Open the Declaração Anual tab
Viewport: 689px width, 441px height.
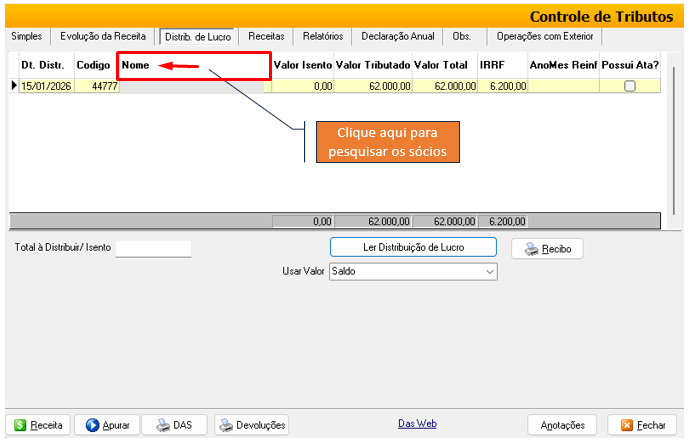[397, 36]
